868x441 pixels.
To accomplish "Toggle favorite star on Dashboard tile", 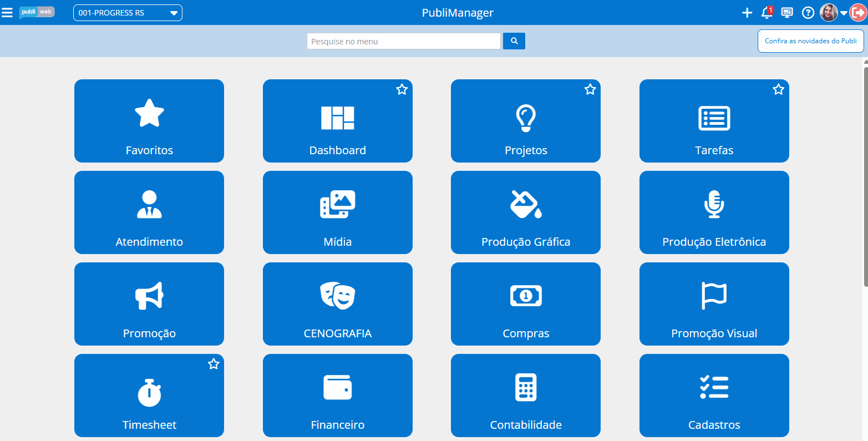I will coord(402,89).
